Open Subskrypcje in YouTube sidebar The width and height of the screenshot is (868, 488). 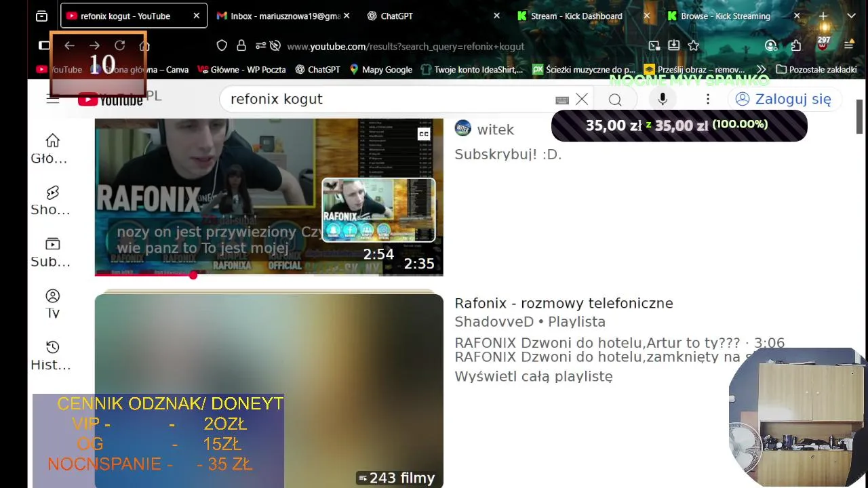coord(52,252)
